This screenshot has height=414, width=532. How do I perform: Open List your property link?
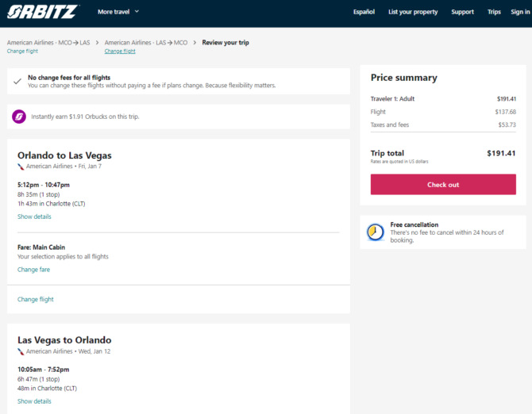(413, 12)
